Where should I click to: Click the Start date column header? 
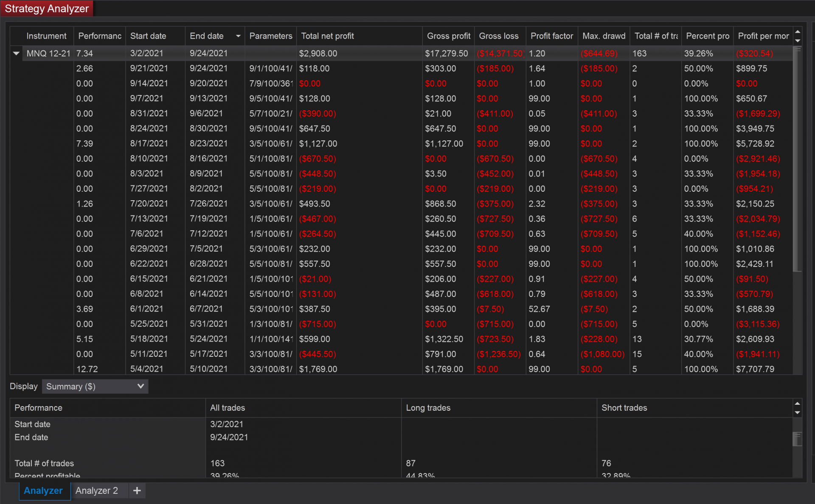pos(148,36)
